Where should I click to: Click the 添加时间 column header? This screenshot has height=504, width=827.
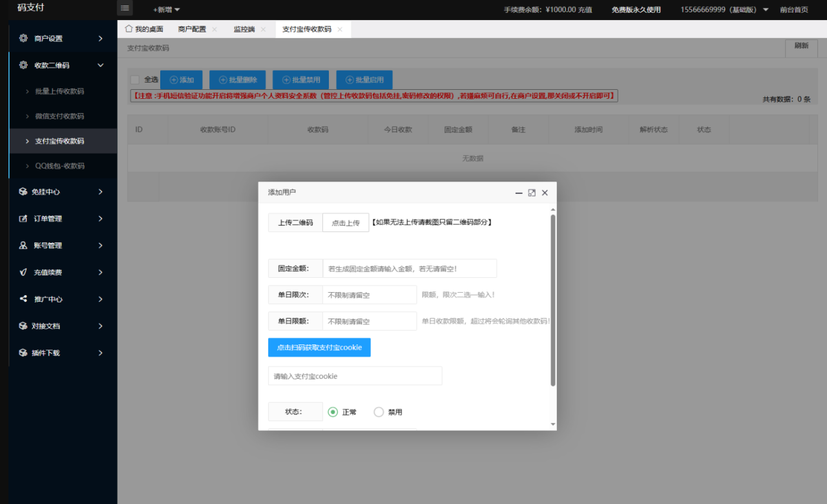pyautogui.click(x=589, y=130)
